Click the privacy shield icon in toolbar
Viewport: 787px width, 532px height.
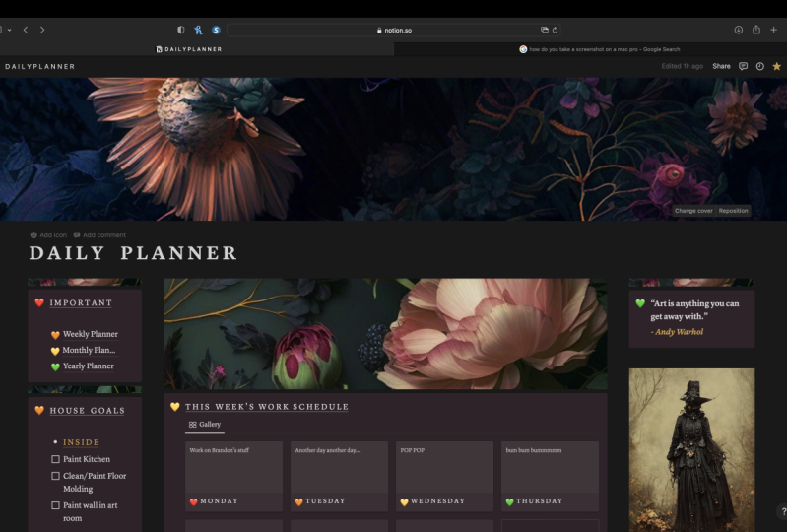(x=180, y=31)
